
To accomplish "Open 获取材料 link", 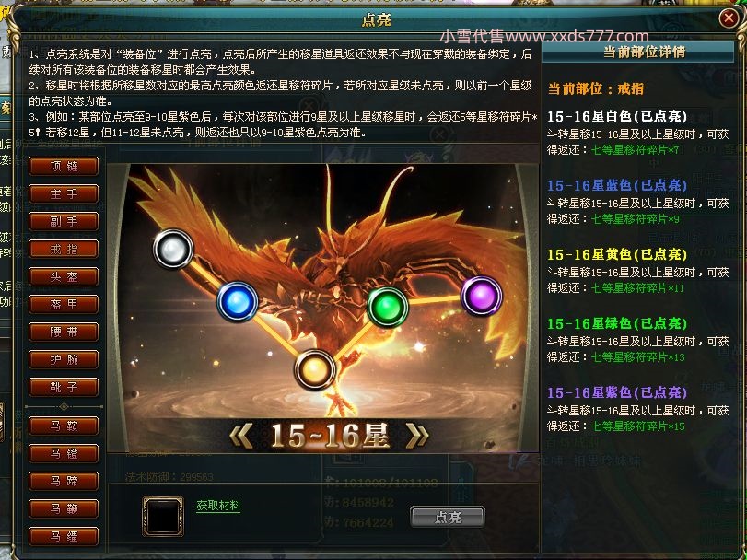I will pos(218,506).
